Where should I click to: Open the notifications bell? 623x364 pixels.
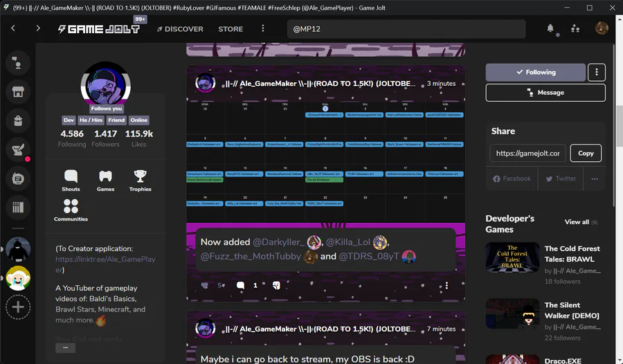tap(550, 28)
